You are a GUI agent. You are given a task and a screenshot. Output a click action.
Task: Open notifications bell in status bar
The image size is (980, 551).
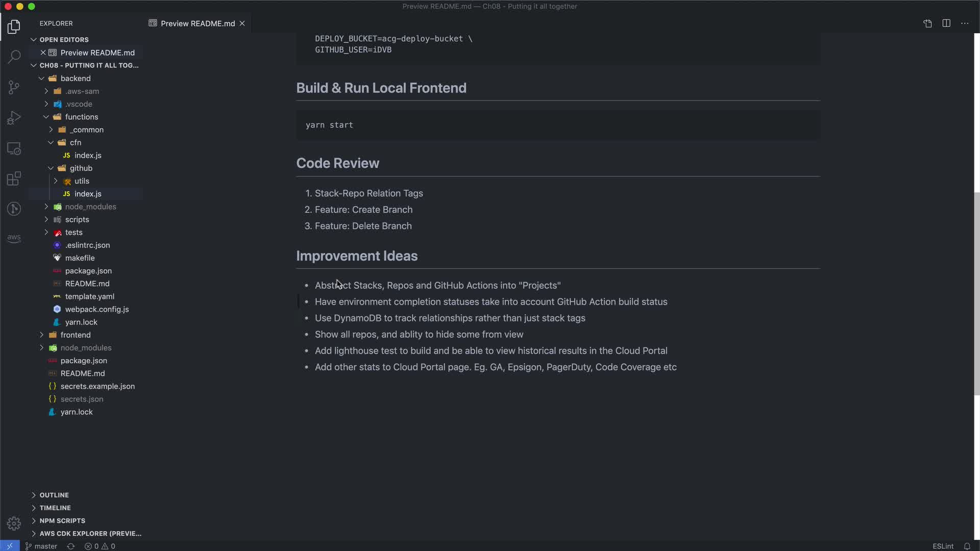[967, 546]
